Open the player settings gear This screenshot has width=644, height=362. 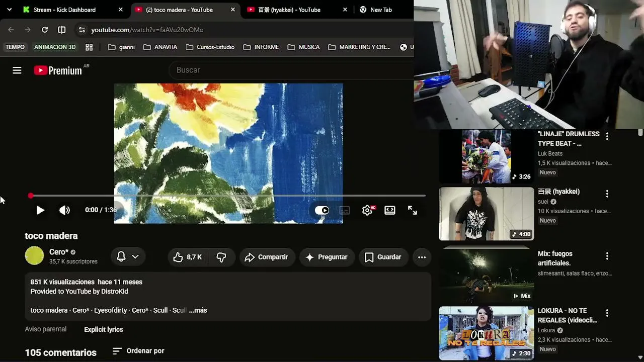pos(367,210)
